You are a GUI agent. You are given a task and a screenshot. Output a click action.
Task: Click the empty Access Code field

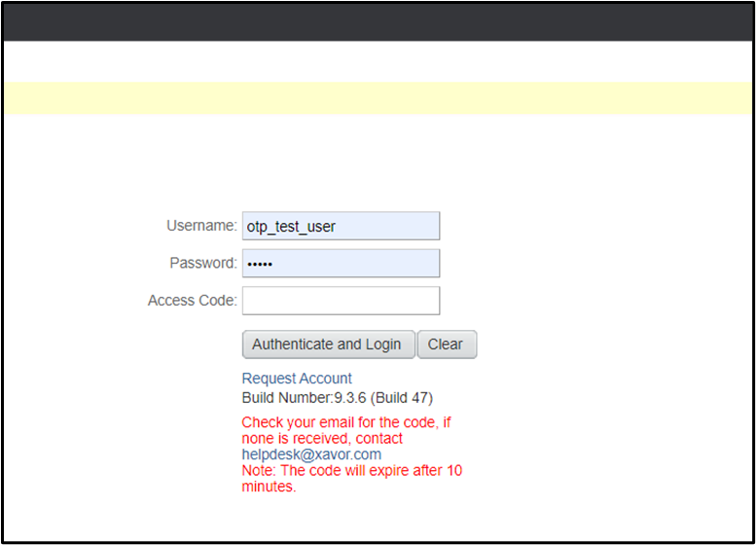341,301
